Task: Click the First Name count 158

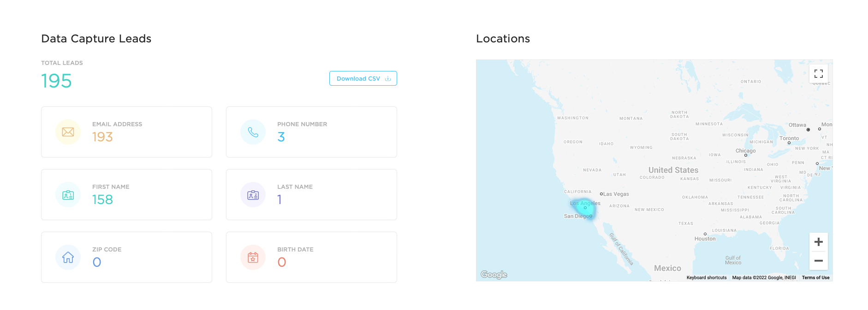Action: tap(102, 200)
